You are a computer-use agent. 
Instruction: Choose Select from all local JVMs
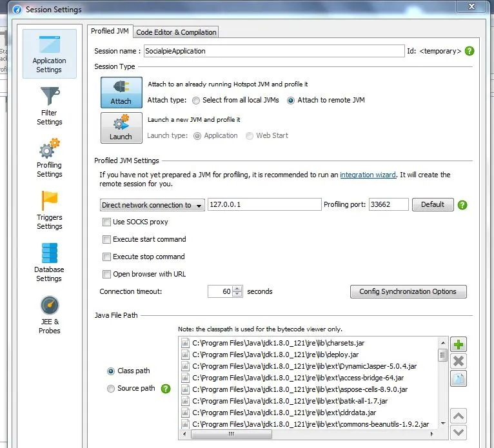point(196,100)
